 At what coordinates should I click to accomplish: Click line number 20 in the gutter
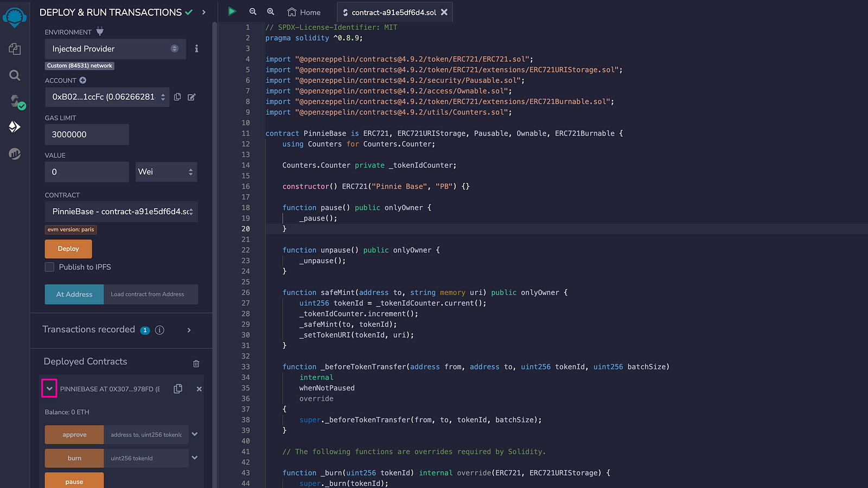point(246,229)
